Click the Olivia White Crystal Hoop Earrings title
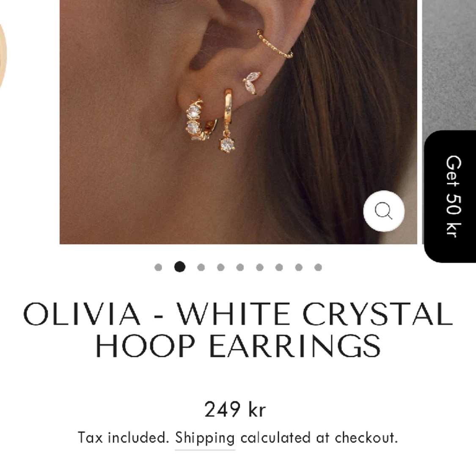Screen dimensions: 476x476 click(238, 330)
